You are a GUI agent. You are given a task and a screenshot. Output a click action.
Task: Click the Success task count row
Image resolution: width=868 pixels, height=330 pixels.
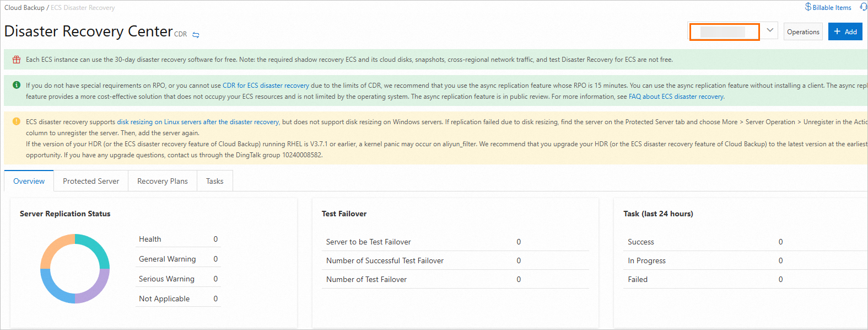tap(746, 242)
